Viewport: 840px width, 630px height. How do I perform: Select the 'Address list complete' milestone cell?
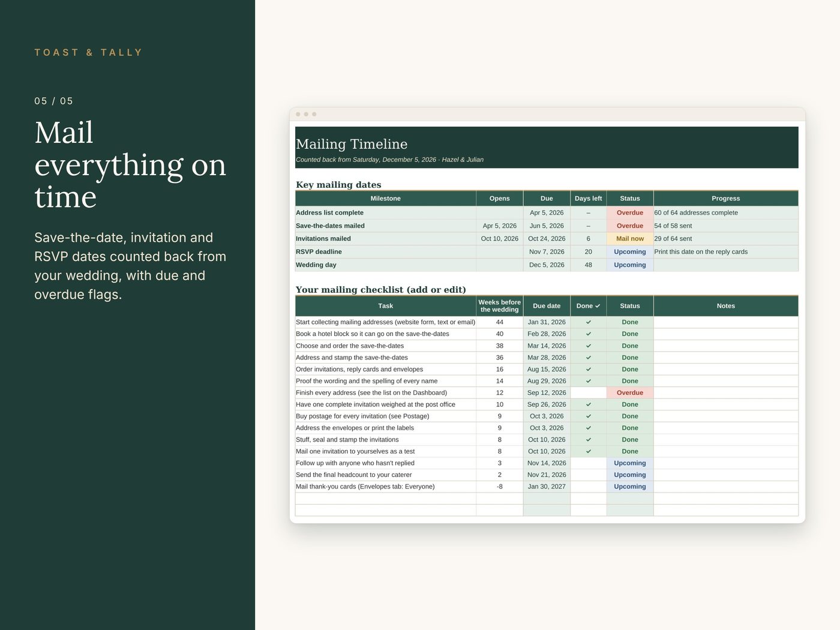coord(386,213)
